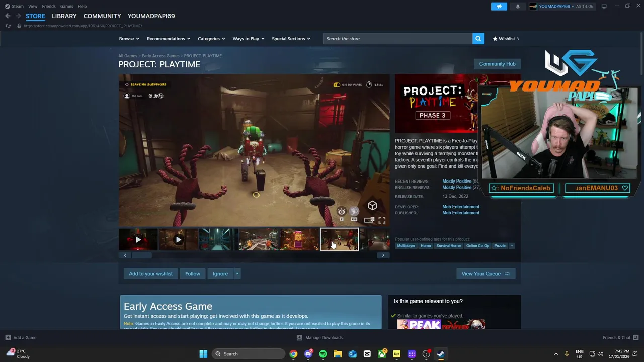Open the Mob Entertainment developer link
The width and height of the screenshot is (644, 362).
pyautogui.click(x=461, y=207)
